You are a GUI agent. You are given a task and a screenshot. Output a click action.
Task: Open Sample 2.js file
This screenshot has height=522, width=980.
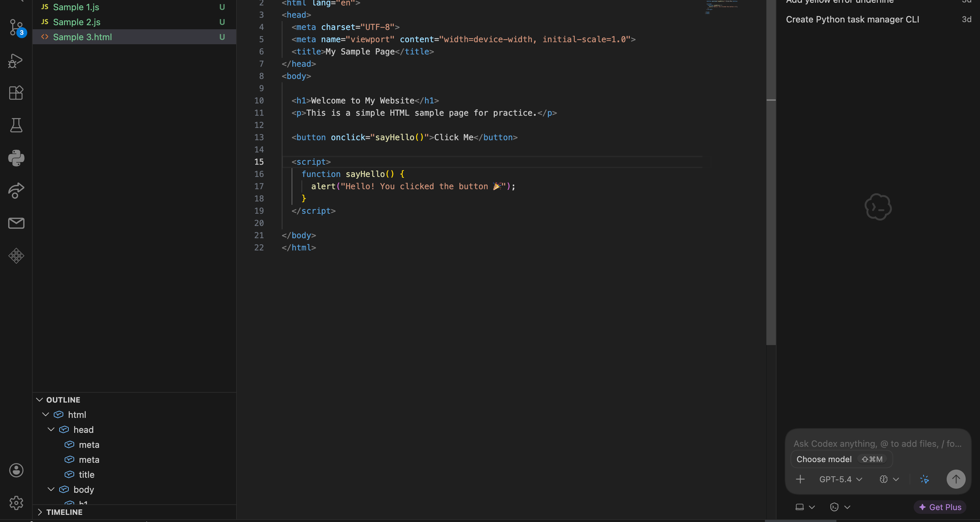pyautogui.click(x=77, y=22)
